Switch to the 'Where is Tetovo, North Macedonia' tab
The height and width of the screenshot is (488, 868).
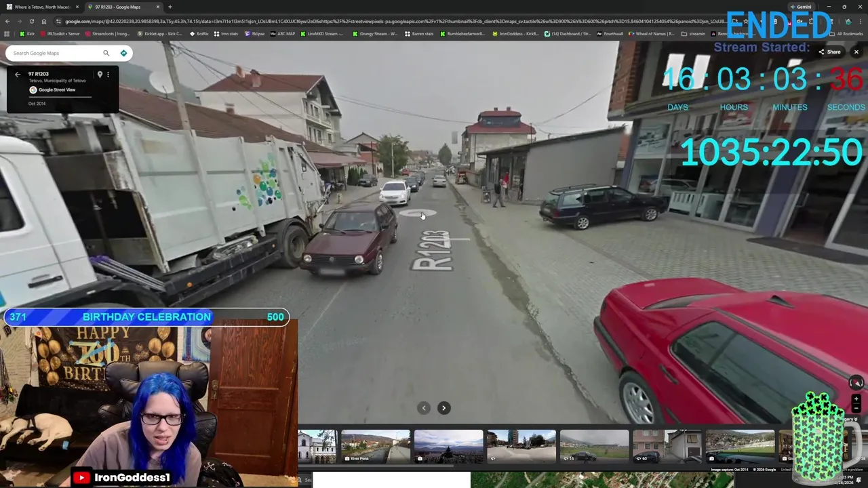42,7
